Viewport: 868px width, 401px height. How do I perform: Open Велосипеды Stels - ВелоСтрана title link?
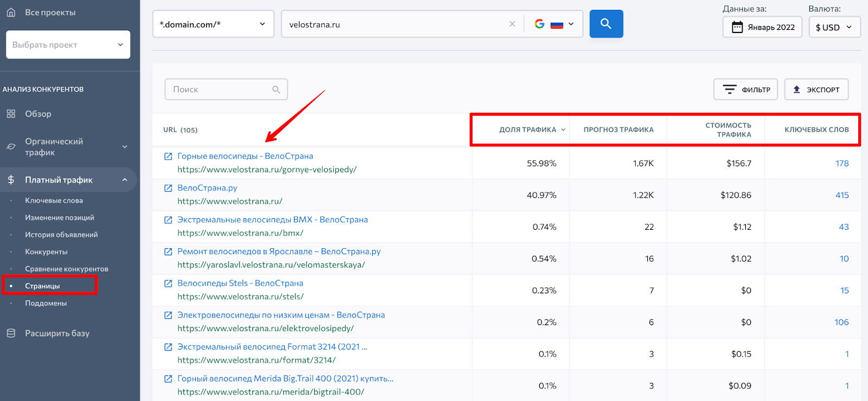tap(240, 283)
